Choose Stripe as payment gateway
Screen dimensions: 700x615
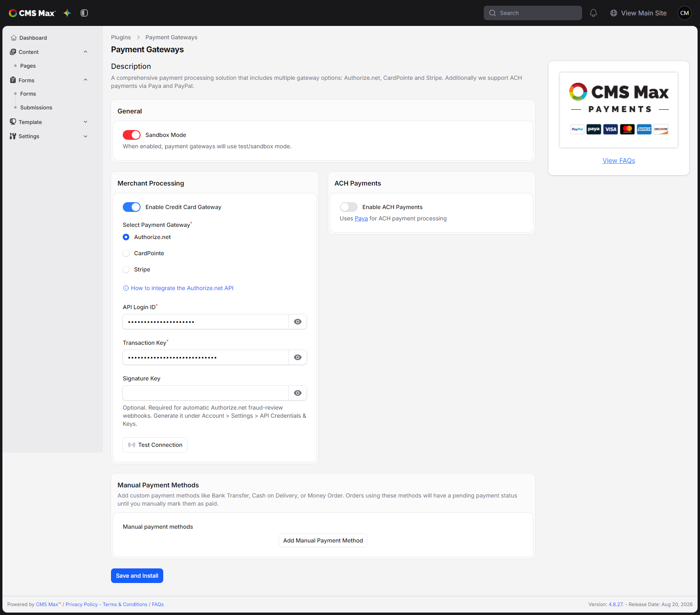point(126,269)
